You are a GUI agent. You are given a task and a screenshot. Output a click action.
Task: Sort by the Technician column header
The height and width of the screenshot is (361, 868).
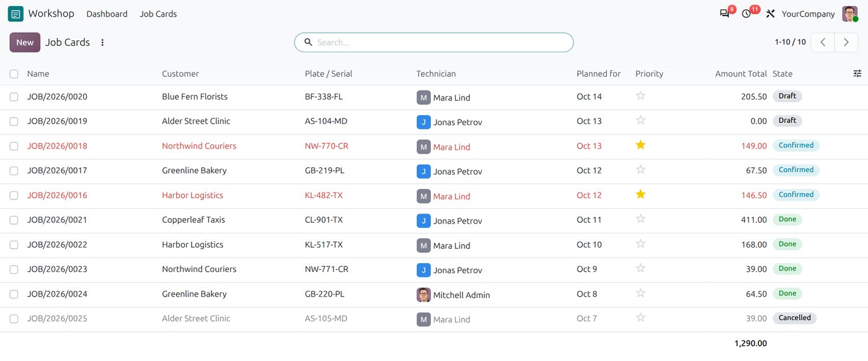pos(436,74)
